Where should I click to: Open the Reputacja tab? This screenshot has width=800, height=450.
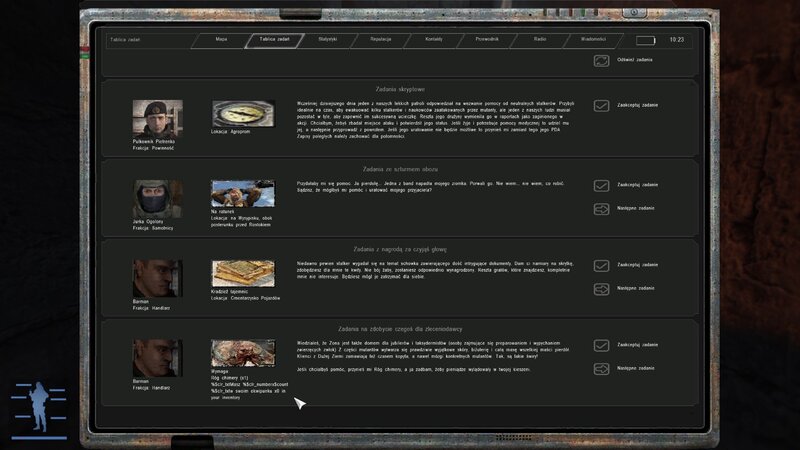point(379,40)
